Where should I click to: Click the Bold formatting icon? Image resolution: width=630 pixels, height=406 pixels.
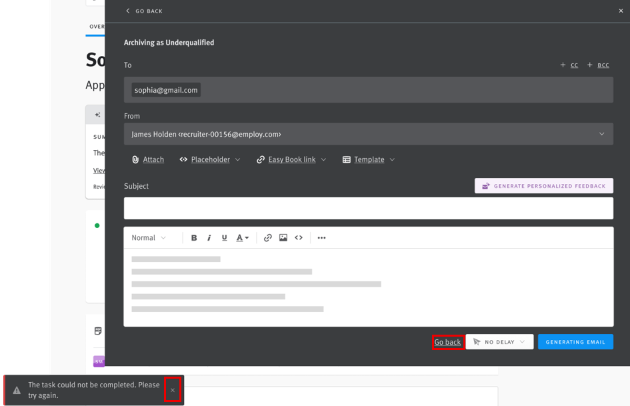click(194, 237)
